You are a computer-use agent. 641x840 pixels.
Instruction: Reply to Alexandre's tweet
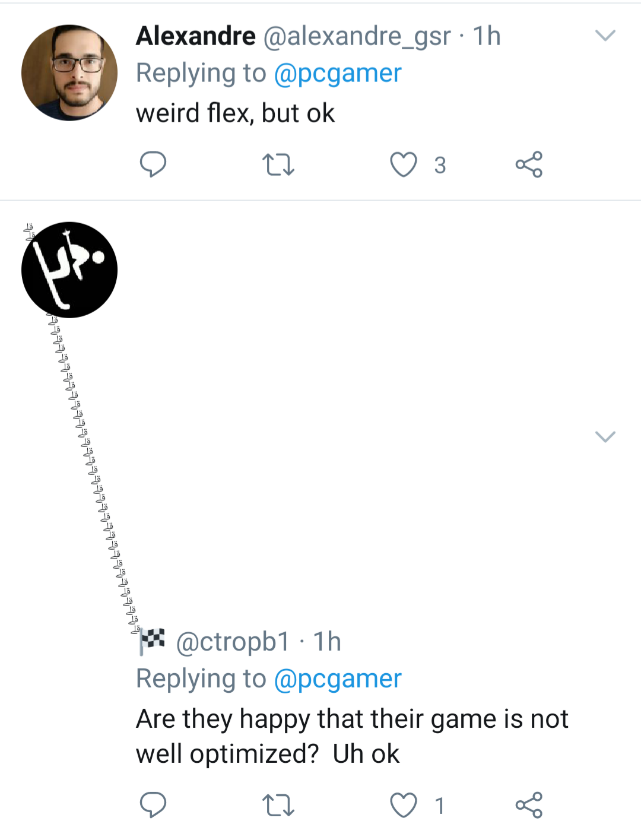153,164
